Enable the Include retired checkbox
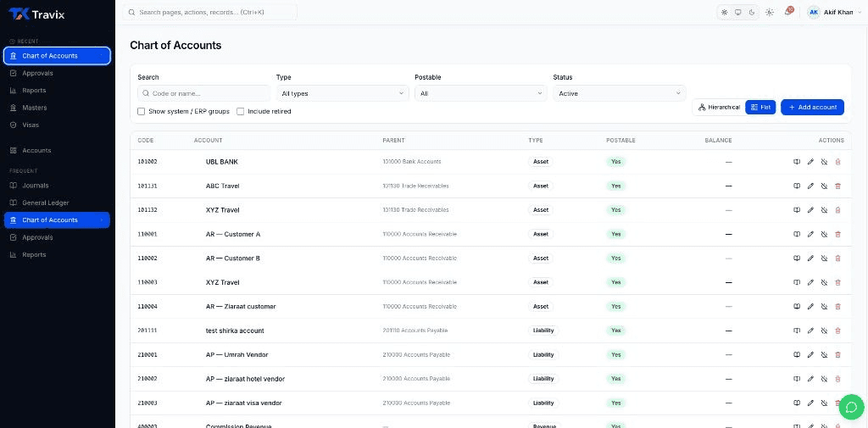This screenshot has height=428, width=868. 240,111
